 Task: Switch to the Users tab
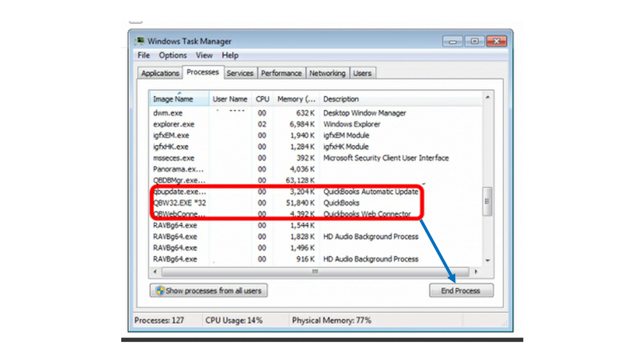(362, 73)
